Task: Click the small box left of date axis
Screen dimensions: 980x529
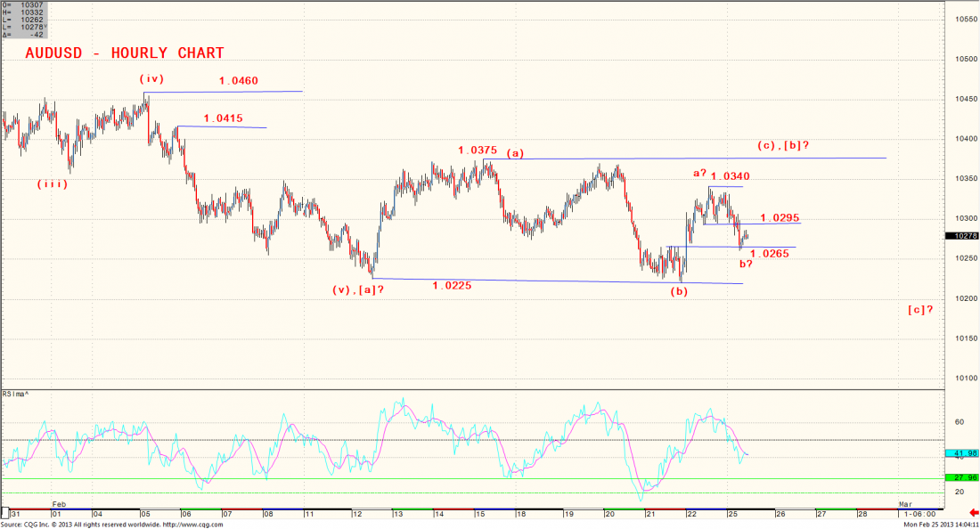Action: (x=4, y=514)
